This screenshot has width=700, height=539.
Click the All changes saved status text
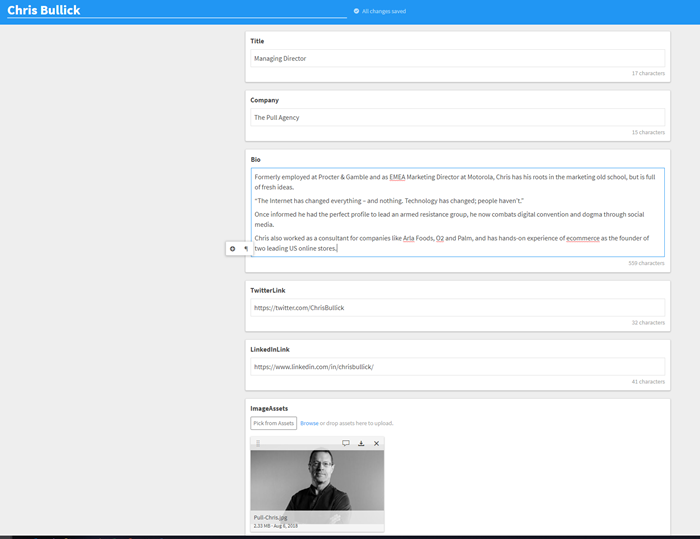tap(384, 11)
